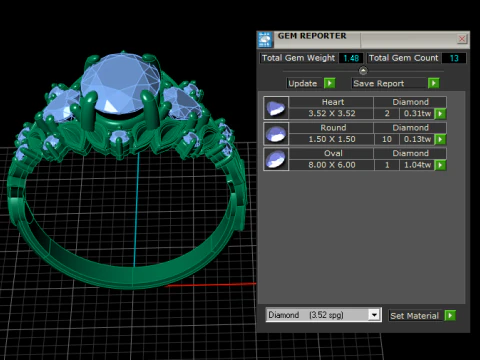The image size is (480, 360).
Task: Open the Diamond material dropdown
Action: click(374, 315)
